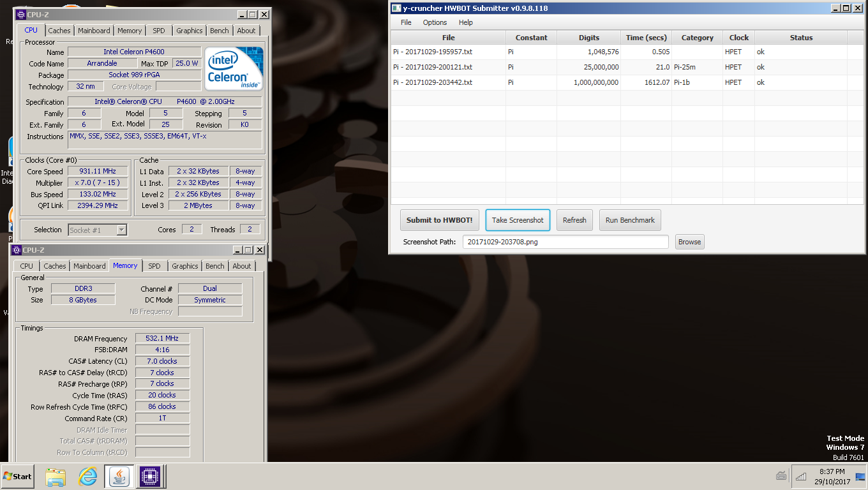Open Bench tab in top CPU-Z window

(x=220, y=31)
